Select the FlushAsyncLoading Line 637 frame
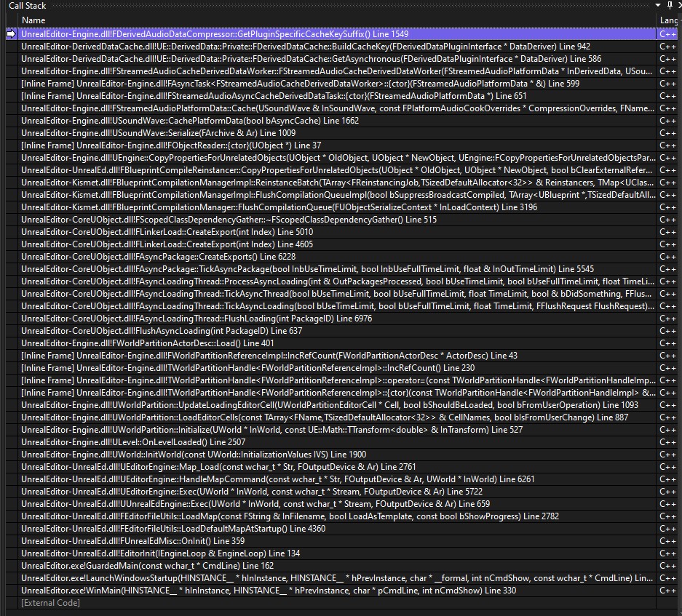The height and width of the screenshot is (616, 682). pos(337,331)
